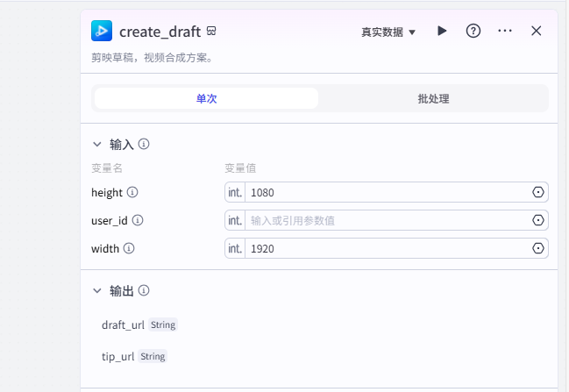Click the 变量值 column header
The width and height of the screenshot is (569, 392).
240,168
